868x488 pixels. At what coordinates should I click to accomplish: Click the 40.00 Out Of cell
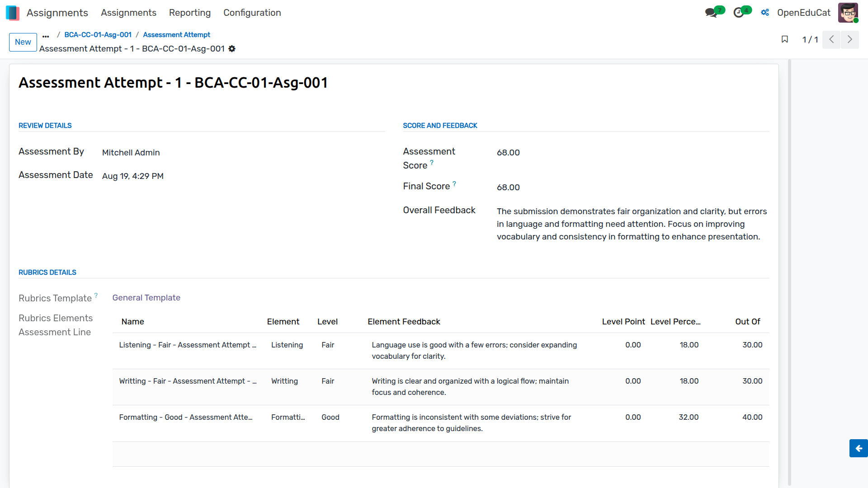752,418
